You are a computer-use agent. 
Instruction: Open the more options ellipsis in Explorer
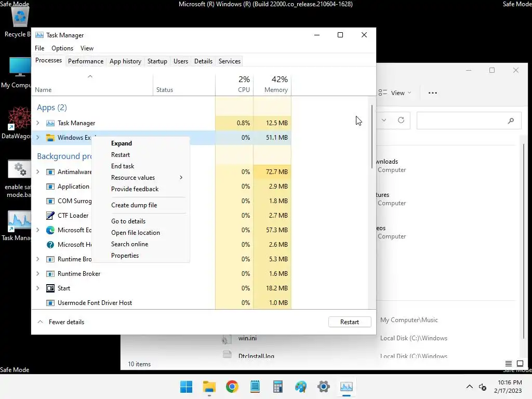pos(433,92)
